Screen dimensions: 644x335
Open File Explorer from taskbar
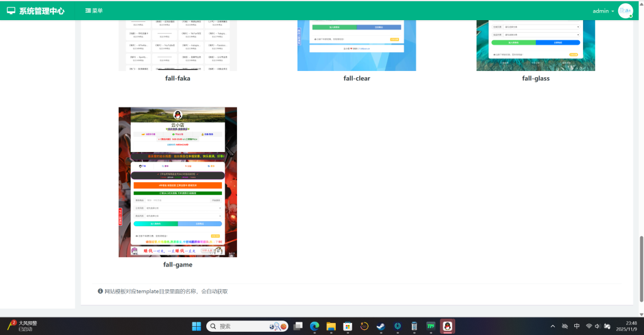[x=331, y=326]
